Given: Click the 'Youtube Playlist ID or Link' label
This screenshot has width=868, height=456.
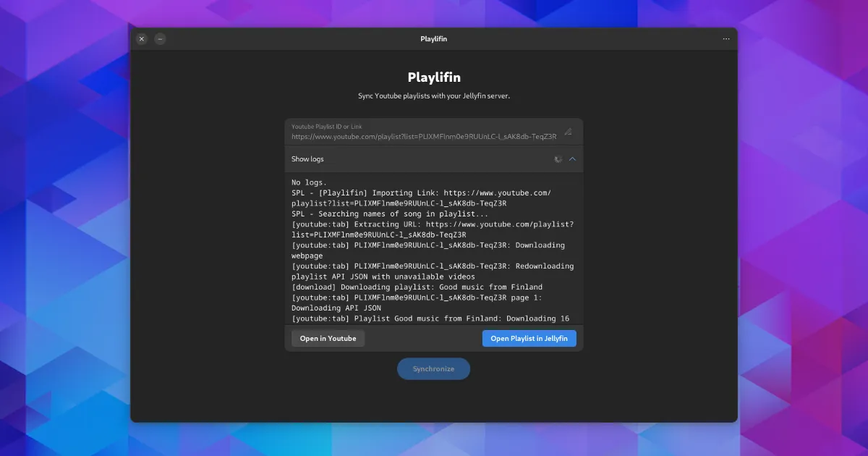Looking at the screenshot, I should (326, 127).
